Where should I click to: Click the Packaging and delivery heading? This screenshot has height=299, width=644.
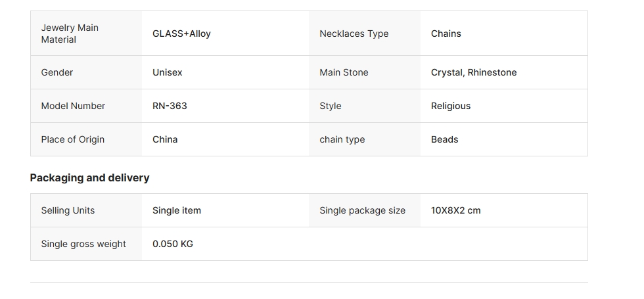coord(89,177)
